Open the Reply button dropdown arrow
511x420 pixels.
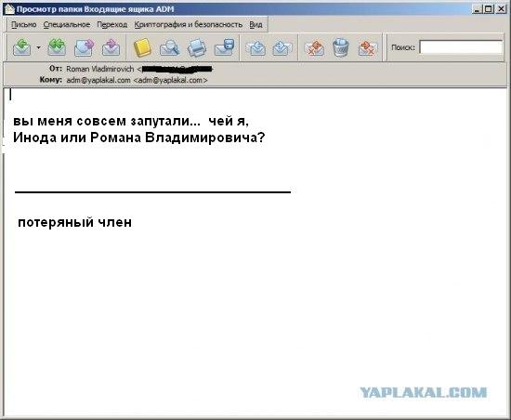(38, 47)
